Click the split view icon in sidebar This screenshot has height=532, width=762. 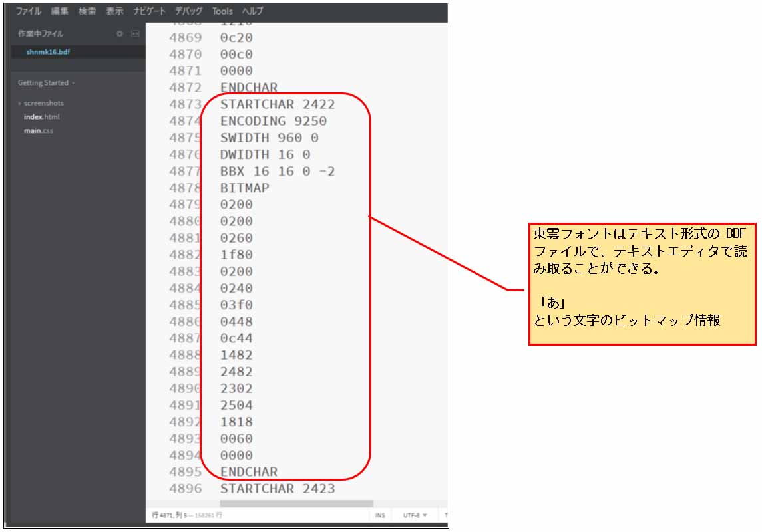[x=135, y=34]
